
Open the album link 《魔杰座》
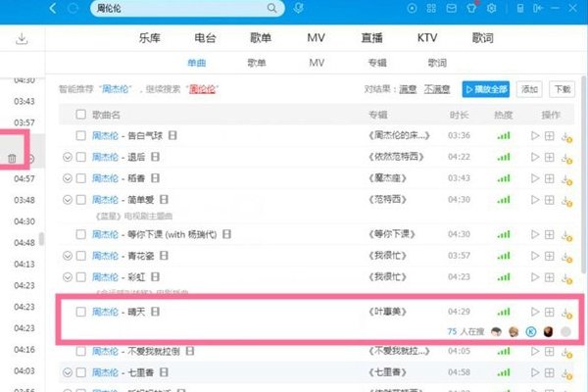[387, 178]
